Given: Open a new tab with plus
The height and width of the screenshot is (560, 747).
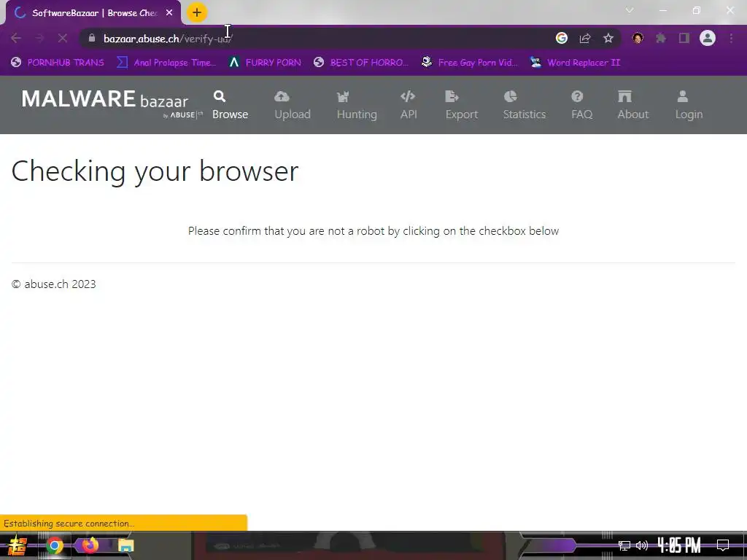Looking at the screenshot, I should 197,13.
